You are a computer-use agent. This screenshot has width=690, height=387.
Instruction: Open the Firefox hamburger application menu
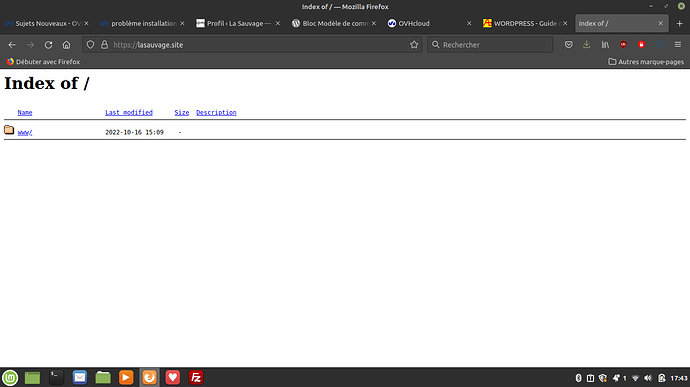click(x=678, y=44)
